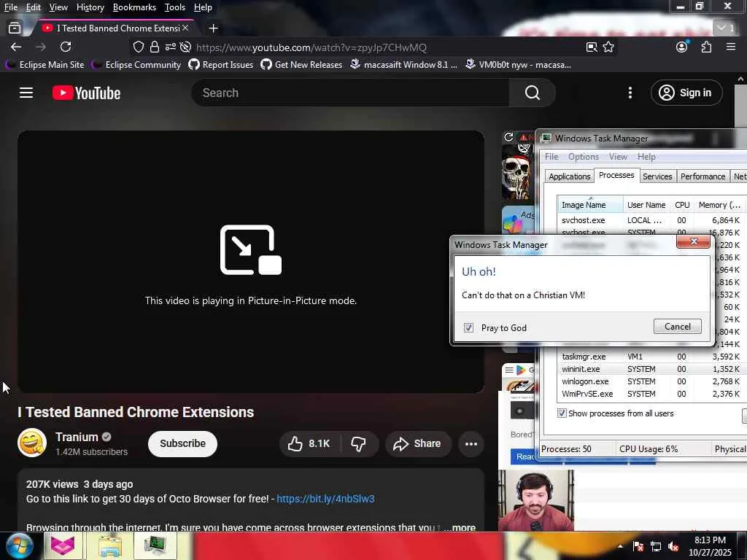Switch to Task Manager Services tab
The height and width of the screenshot is (560, 747).
(657, 176)
